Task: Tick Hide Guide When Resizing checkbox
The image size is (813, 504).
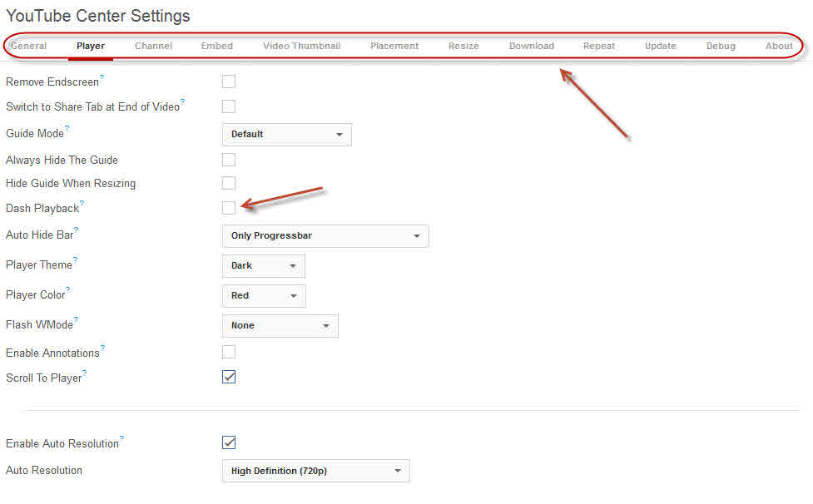Action: (229, 183)
